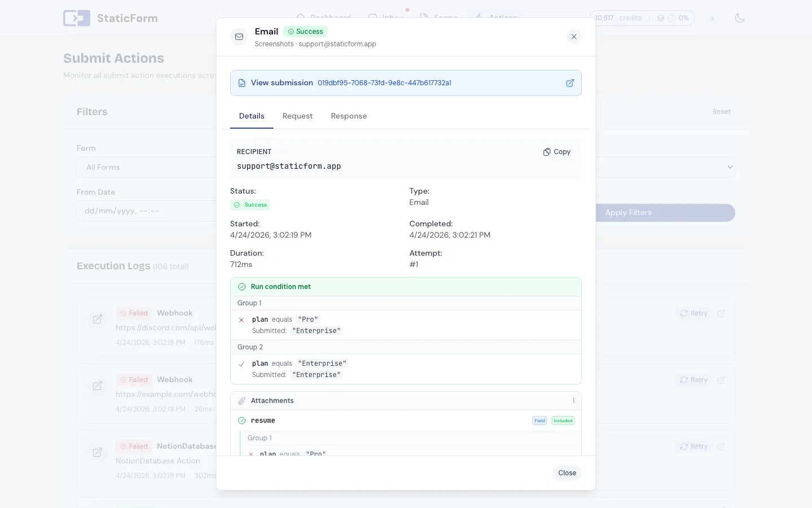Click the submission ID 019dbf95-7068 link text

[x=385, y=83]
